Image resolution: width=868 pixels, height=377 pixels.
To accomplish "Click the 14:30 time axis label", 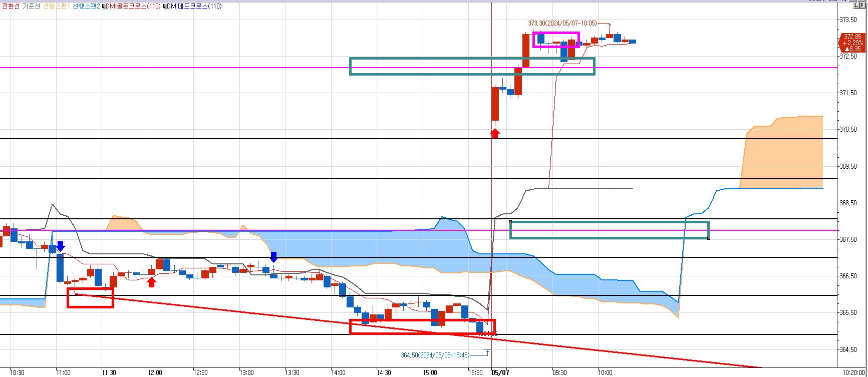I will click(384, 373).
